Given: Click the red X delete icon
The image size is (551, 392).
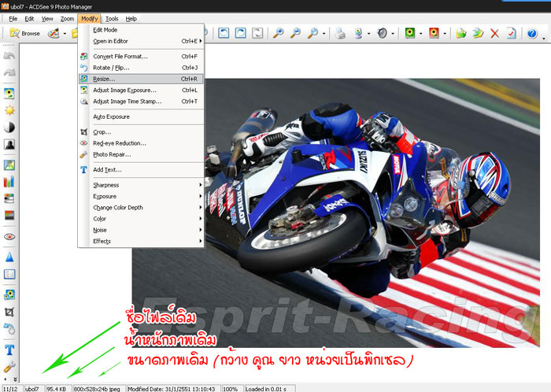Looking at the screenshot, I should [x=494, y=33].
